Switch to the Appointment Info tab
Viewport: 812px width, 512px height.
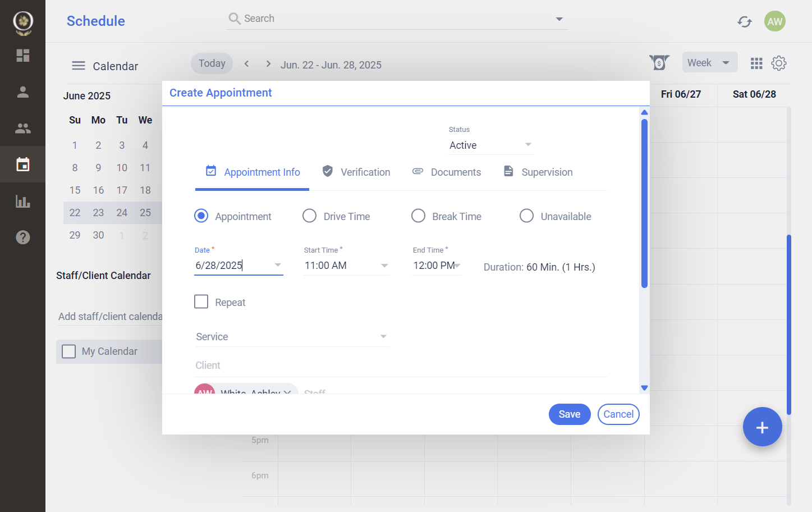pos(253,172)
